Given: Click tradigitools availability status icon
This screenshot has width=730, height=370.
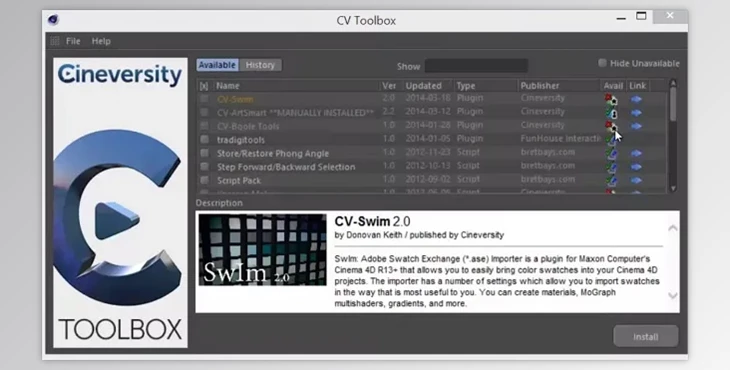Looking at the screenshot, I should (x=610, y=140).
